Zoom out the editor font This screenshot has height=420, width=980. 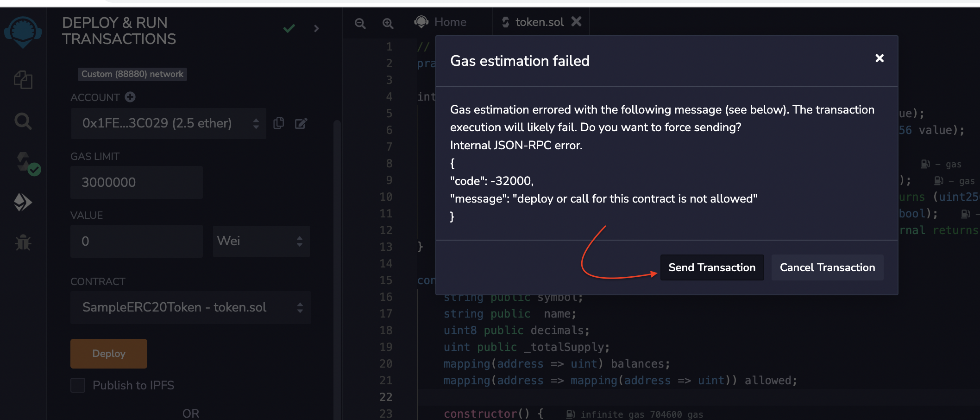point(360,23)
